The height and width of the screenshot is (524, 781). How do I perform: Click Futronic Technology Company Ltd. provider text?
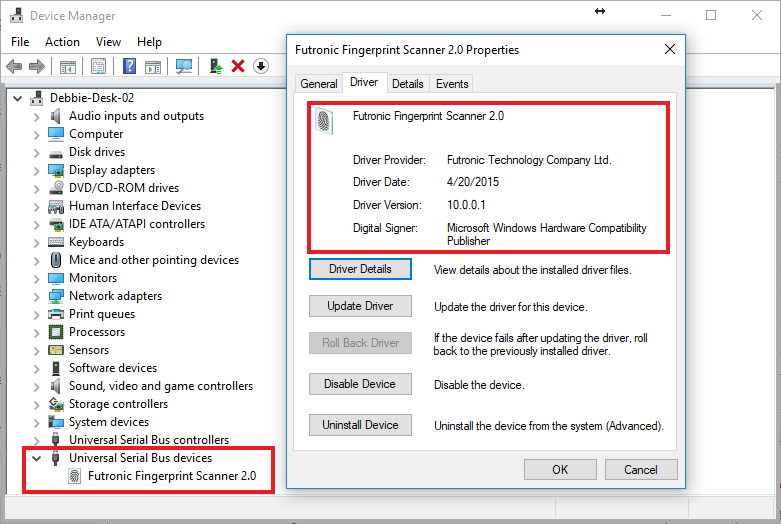(x=529, y=160)
